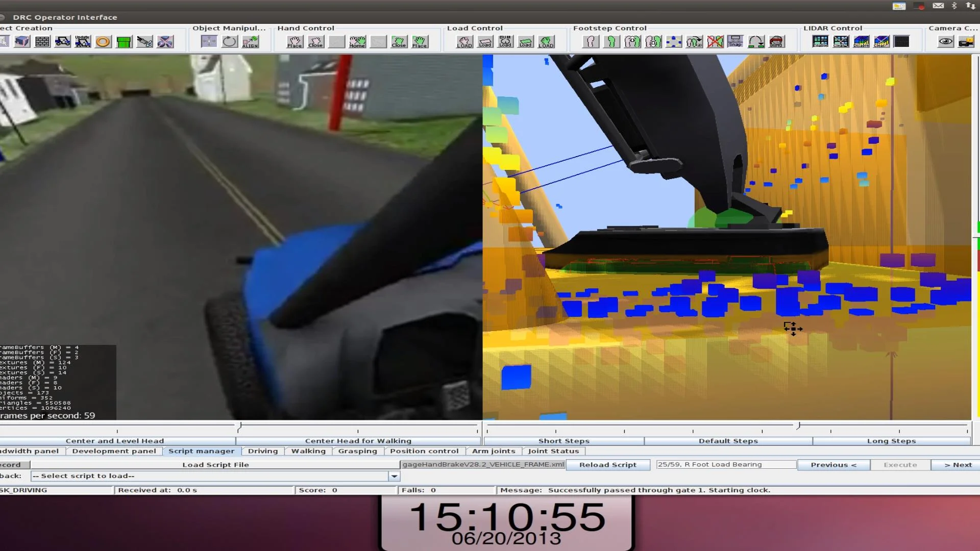Click the green Place hand icon
The image size is (980, 551).
coord(420,42)
